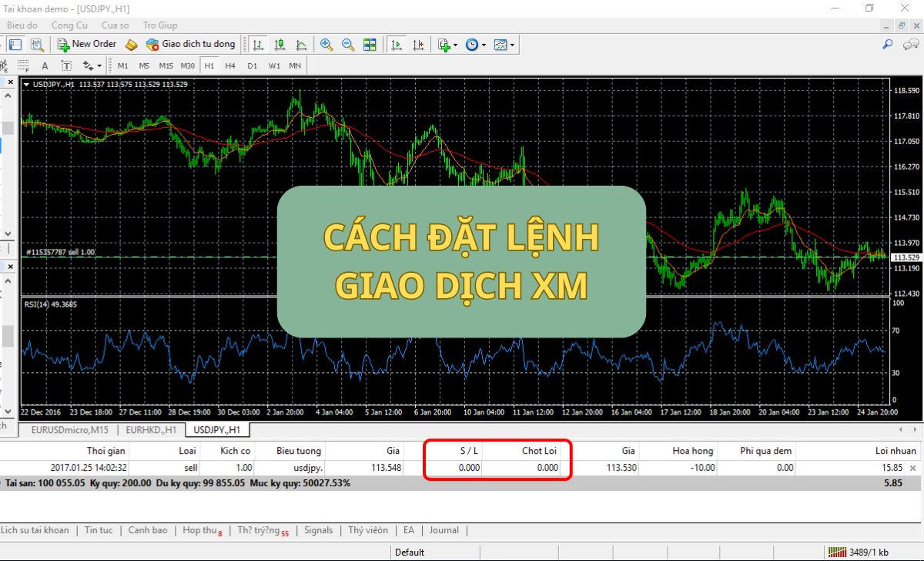Toggle the chart auto scroll button
The image size is (924, 561).
[x=397, y=45]
